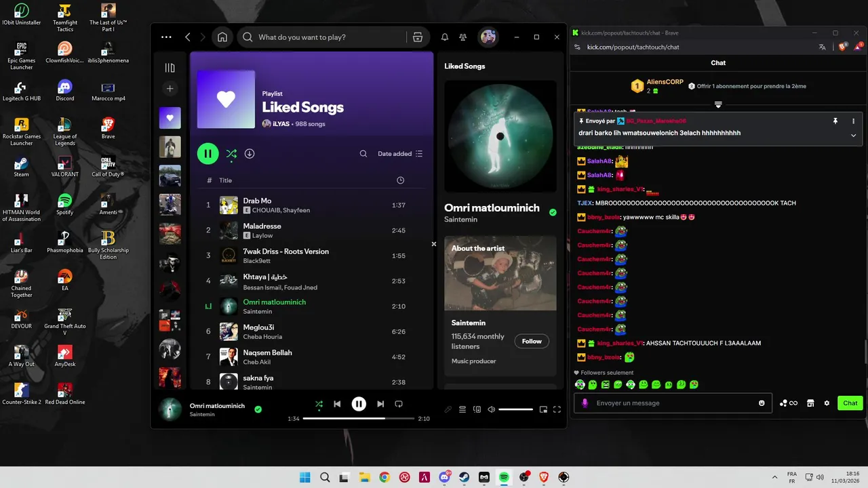Open Spotify three-dot menu
This screenshot has height=488, width=868.
166,37
